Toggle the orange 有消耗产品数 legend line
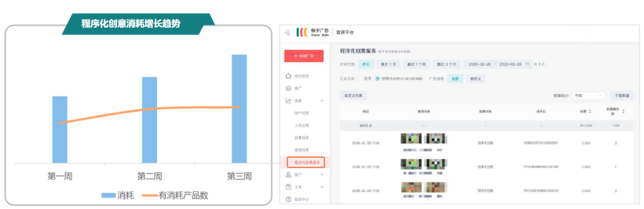This screenshot has height=209, width=644. point(150,196)
